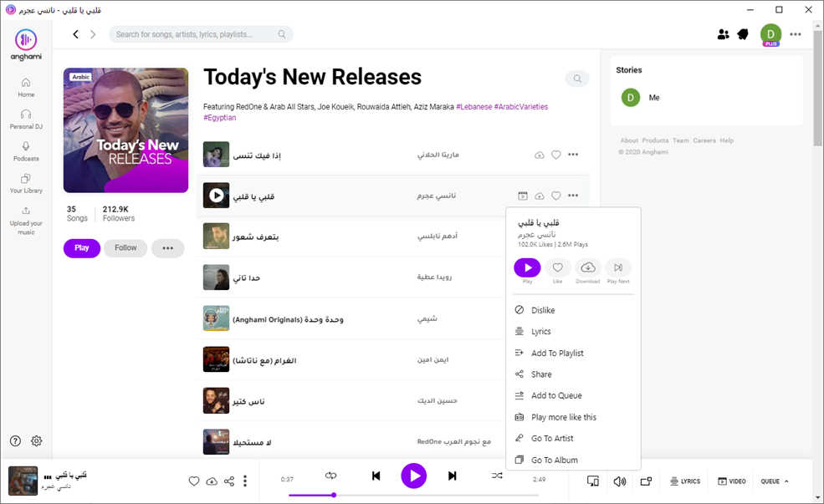This screenshot has height=504, width=824.
Task: Go back with the left arrow
Action: (75, 34)
